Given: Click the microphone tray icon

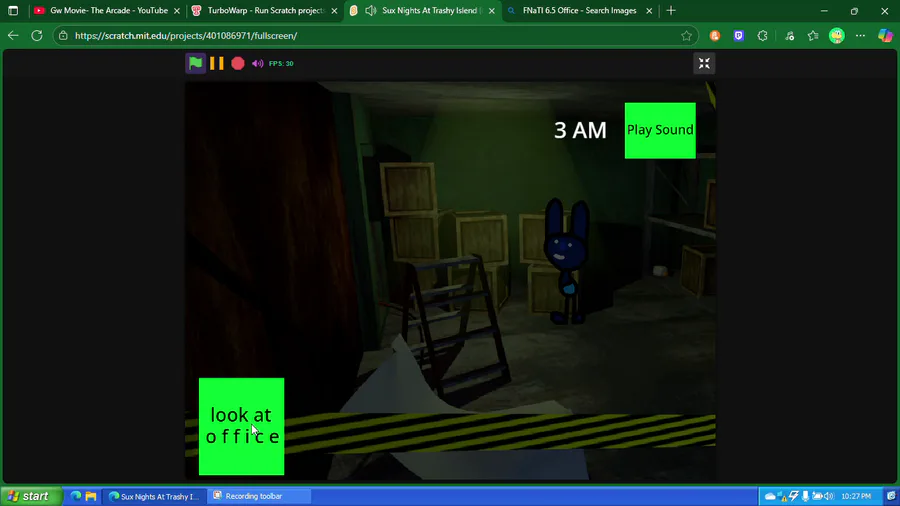Looking at the screenshot, I should point(805,496).
